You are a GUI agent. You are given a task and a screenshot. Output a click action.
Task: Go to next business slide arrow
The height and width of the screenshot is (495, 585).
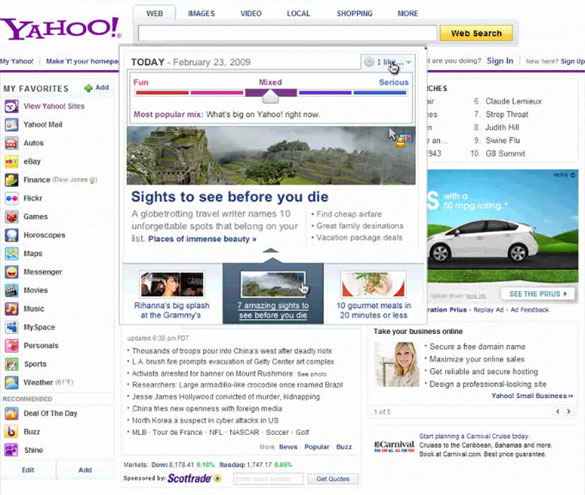click(569, 411)
